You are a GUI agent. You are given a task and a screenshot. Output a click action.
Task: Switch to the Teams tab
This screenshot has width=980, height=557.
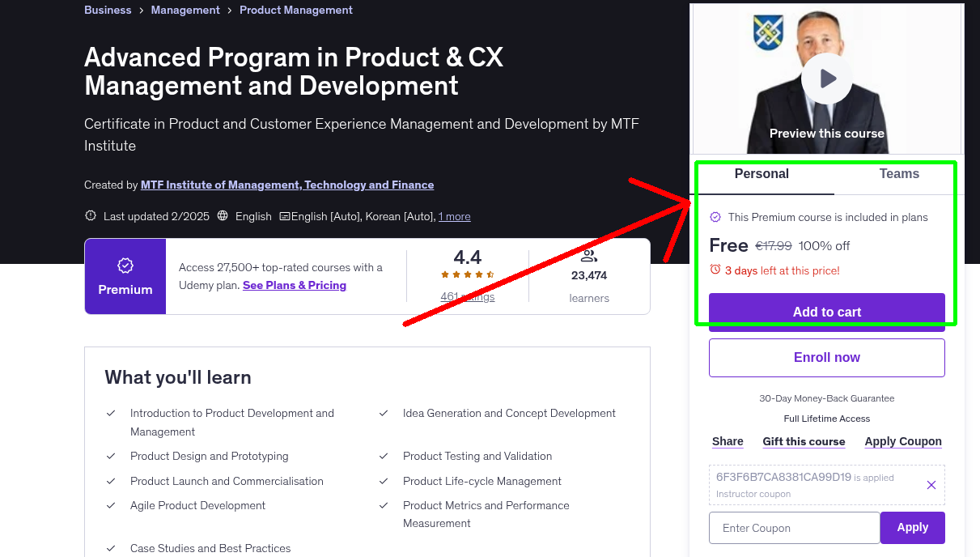coord(898,173)
